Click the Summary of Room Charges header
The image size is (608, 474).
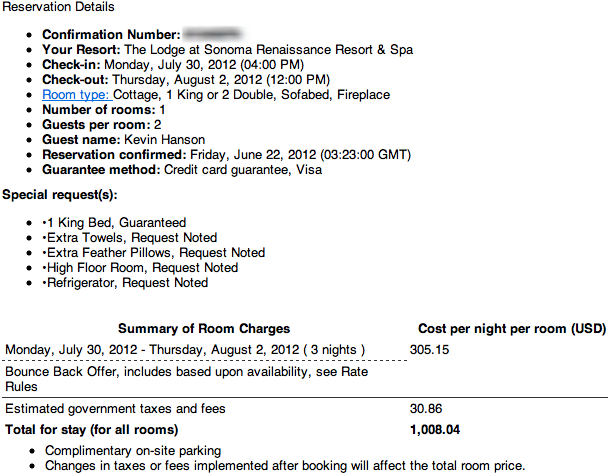point(204,329)
